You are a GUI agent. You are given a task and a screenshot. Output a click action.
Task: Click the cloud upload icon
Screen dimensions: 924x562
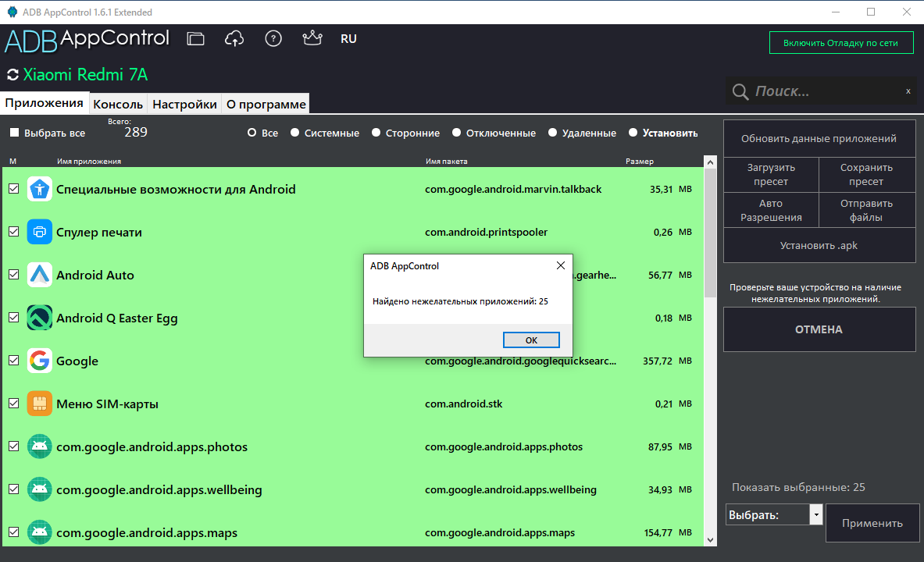click(234, 39)
